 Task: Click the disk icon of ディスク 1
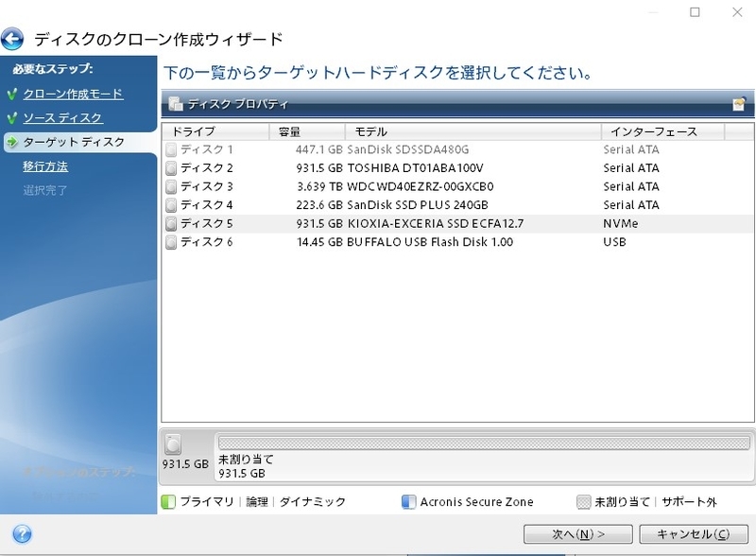click(x=171, y=149)
